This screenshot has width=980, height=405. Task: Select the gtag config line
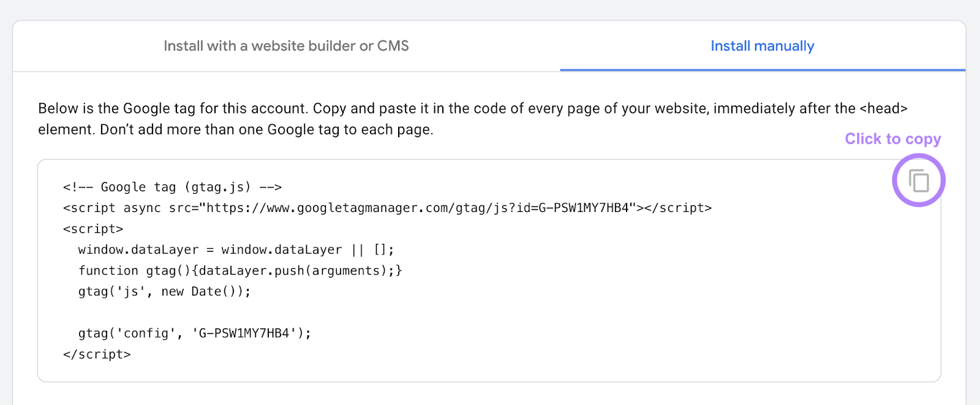(x=194, y=333)
